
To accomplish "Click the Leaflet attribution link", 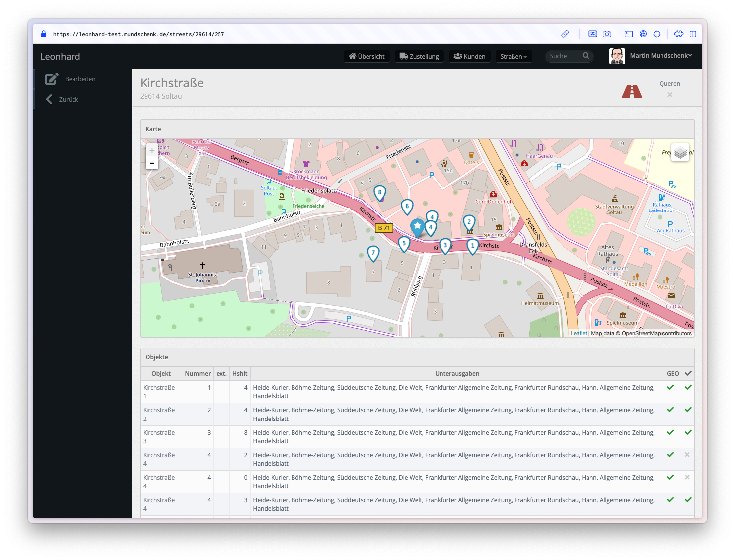I will [578, 333].
